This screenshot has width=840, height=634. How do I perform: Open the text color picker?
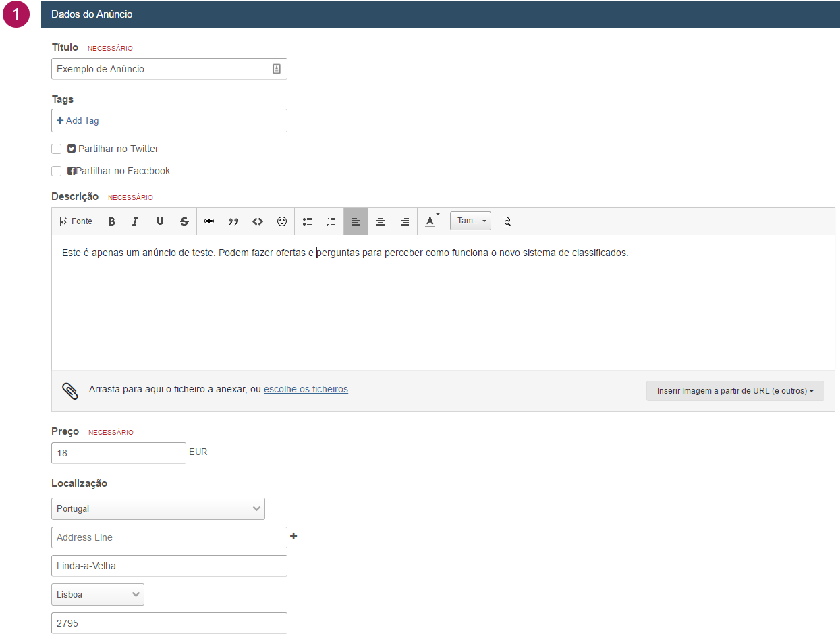point(430,221)
